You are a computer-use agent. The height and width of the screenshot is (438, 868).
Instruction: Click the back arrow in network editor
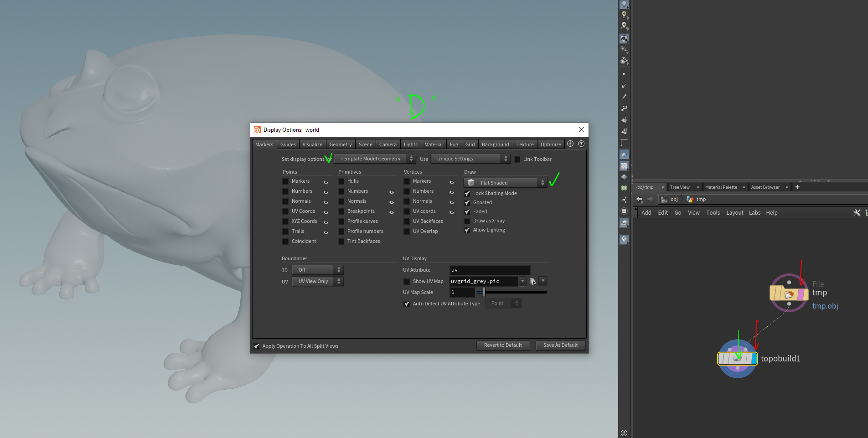(639, 199)
